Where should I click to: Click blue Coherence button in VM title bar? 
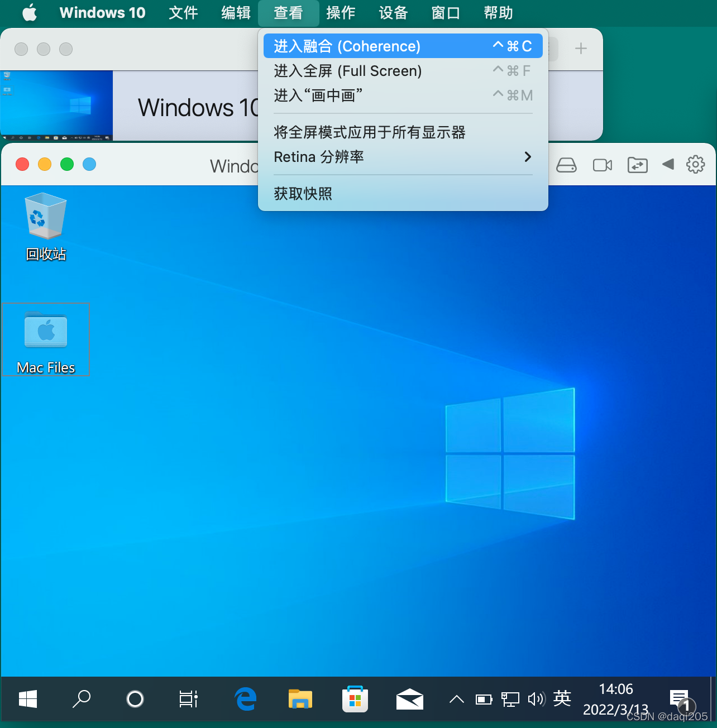[x=89, y=164]
